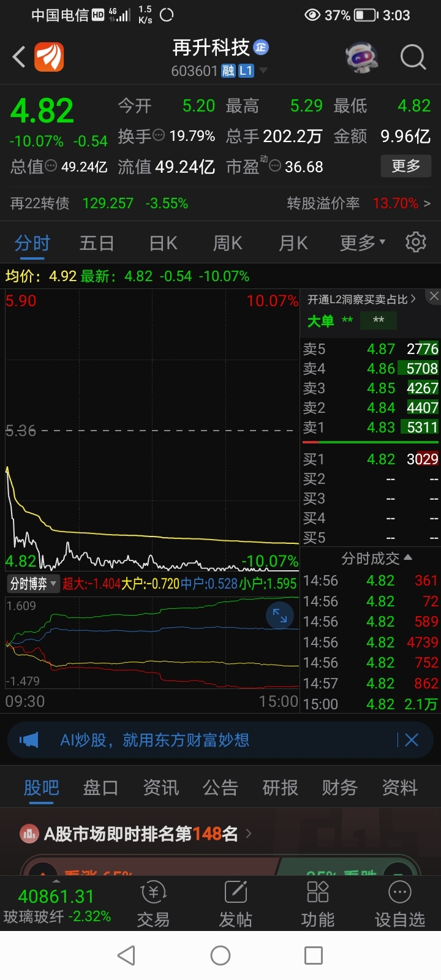Viewport: 441px width, 980px height.
Task: Tap Android recent apps square button
Action: pos(314,956)
